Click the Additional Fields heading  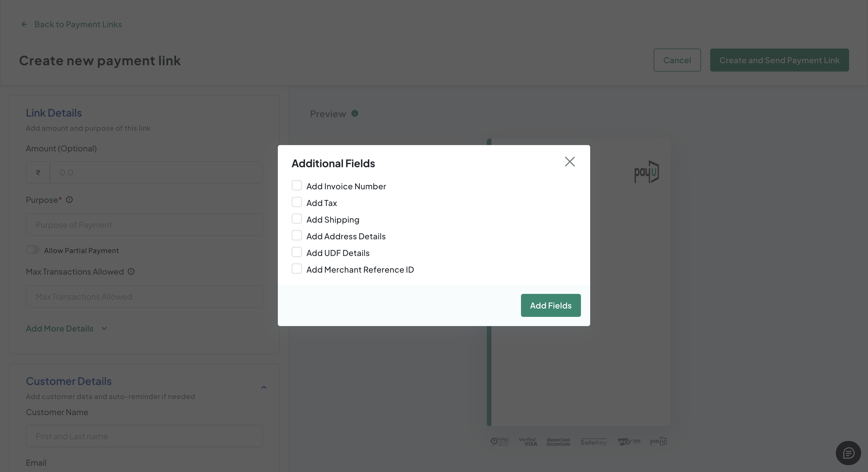click(x=333, y=163)
